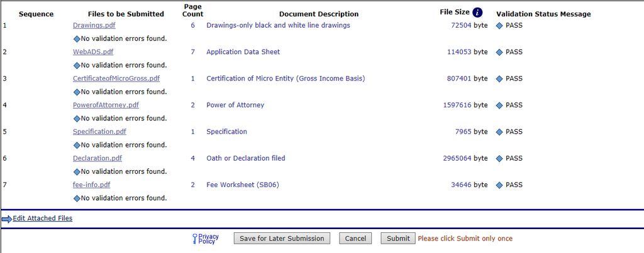The image size is (644, 253).
Task: Click the Validation Status Message header
Action: point(543,14)
